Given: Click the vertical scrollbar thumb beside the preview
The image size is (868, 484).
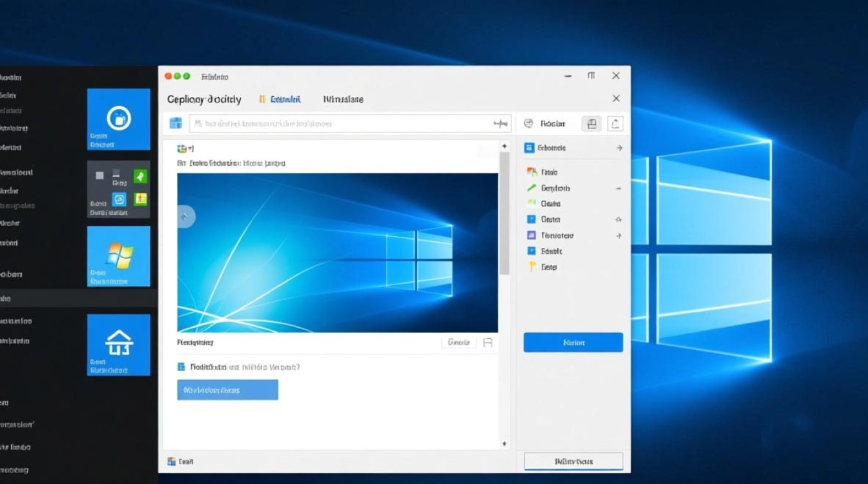Looking at the screenshot, I should [x=504, y=213].
